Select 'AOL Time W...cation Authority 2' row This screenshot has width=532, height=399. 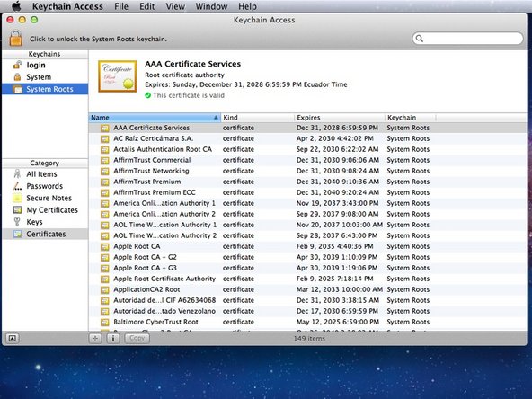click(307, 235)
